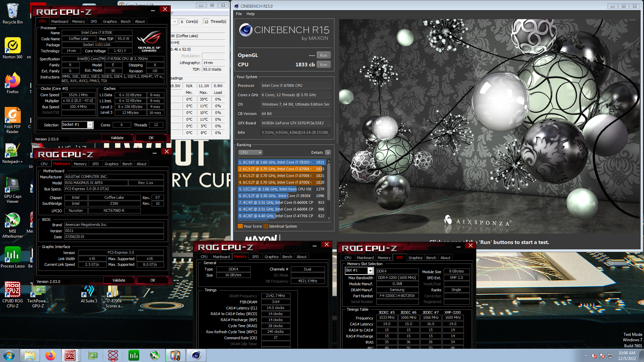The height and width of the screenshot is (362, 644).
Task: Open CPU ranking filter dropdown
Action: 250,153
